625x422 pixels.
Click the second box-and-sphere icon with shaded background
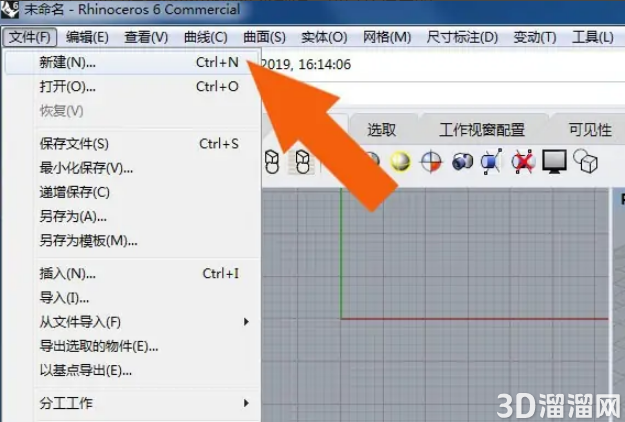(302, 162)
